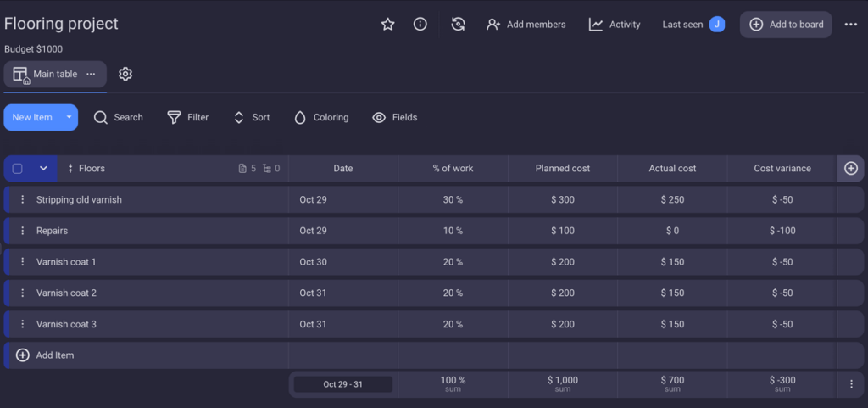Click the 30 % work cell
868x408 pixels.
[453, 200]
